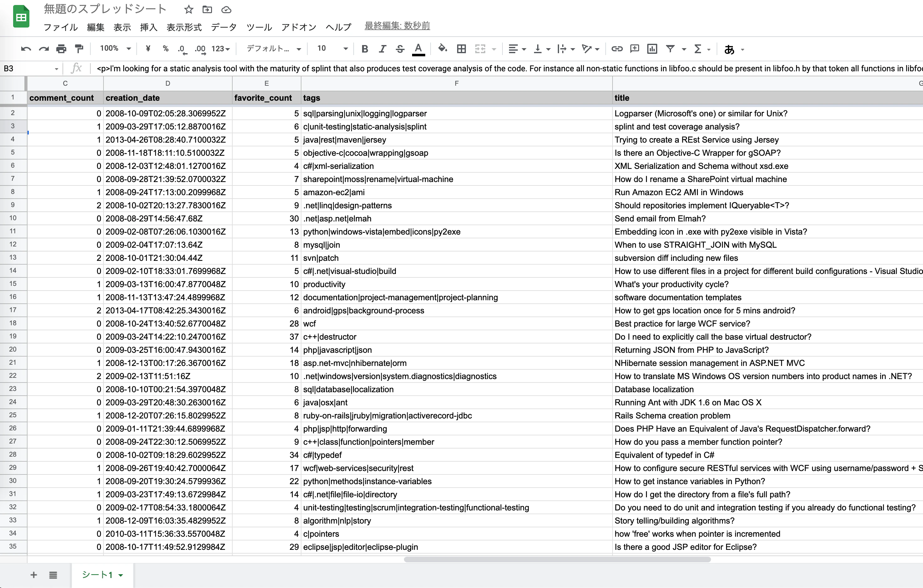Toggle bold formatting
Screen dimensions: 923x588
click(365, 49)
